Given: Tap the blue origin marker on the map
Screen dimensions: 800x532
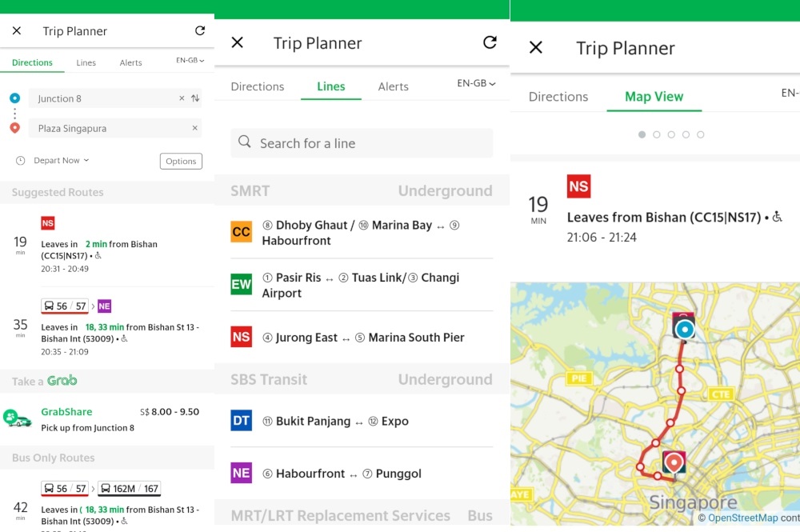Looking at the screenshot, I should pyautogui.click(x=684, y=330).
